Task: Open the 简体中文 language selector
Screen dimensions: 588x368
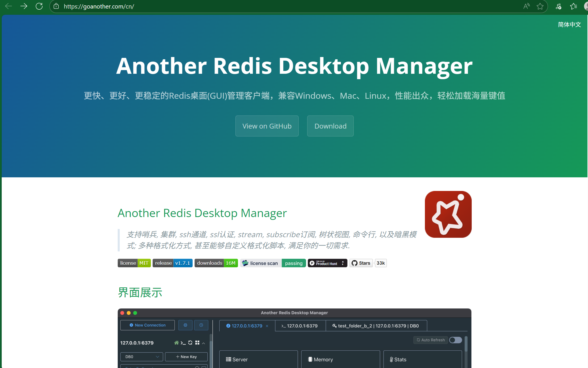Action: click(x=569, y=25)
